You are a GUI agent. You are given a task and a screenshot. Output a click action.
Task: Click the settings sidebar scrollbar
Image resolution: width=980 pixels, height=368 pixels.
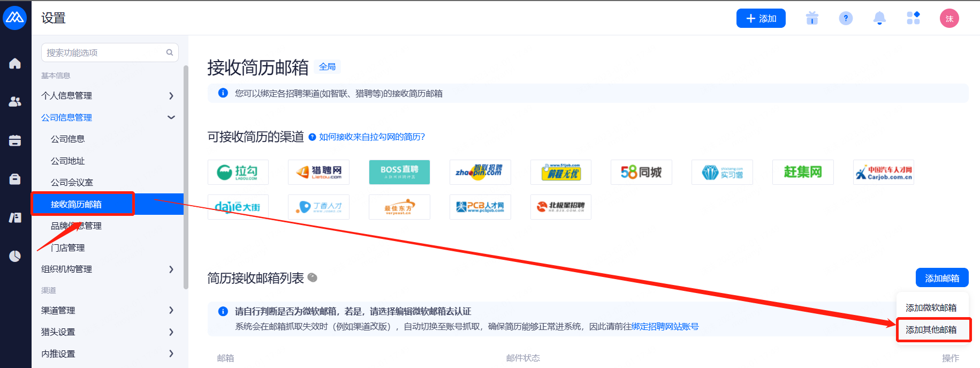[186, 177]
